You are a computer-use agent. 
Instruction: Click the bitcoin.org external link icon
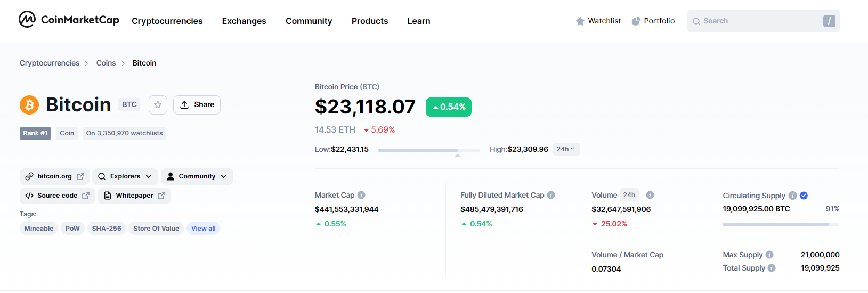(x=80, y=176)
